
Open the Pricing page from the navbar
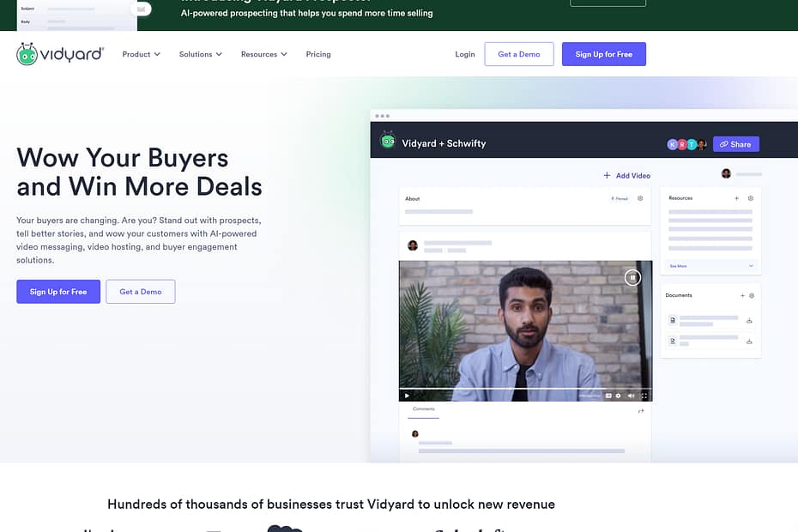317,54
